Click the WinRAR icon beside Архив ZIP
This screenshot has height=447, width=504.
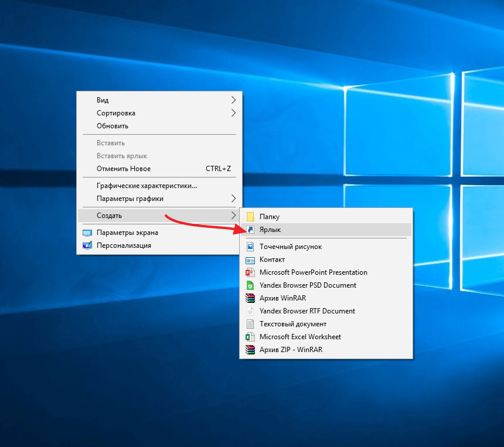pos(250,350)
